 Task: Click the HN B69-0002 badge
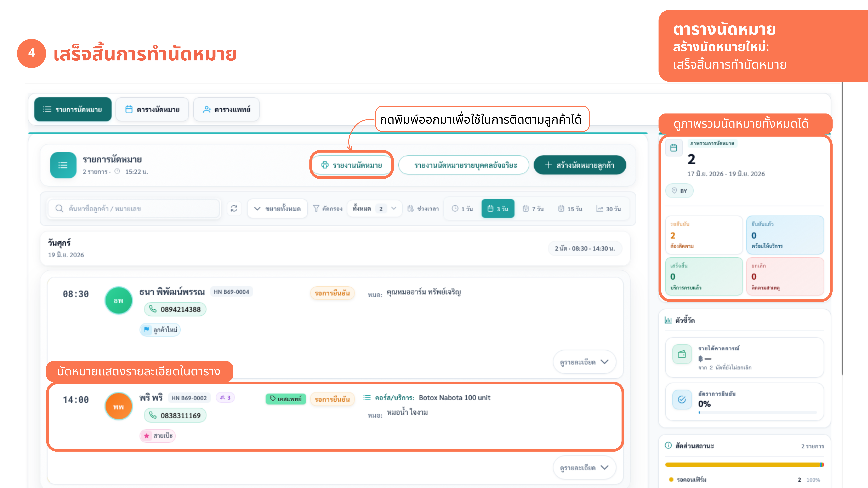[x=189, y=398]
